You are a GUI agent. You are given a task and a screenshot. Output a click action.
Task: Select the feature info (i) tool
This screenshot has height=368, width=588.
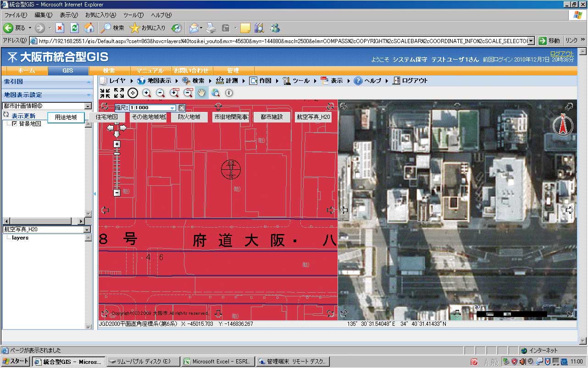pos(229,93)
